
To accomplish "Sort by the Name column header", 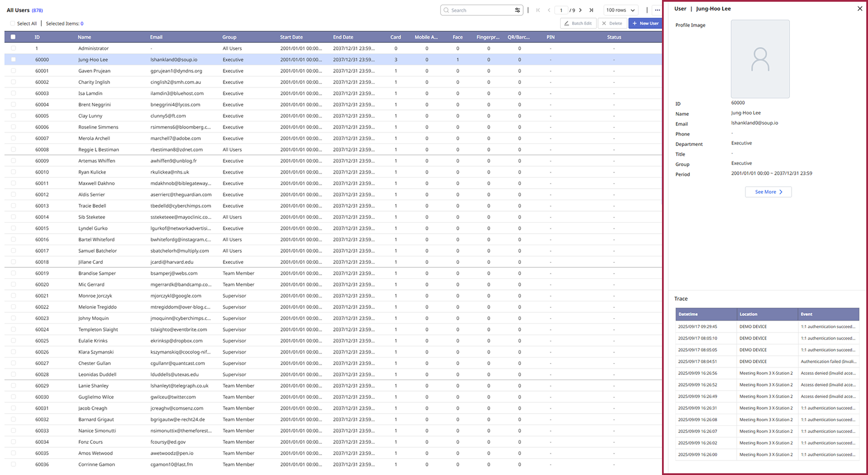I will pyautogui.click(x=84, y=37).
